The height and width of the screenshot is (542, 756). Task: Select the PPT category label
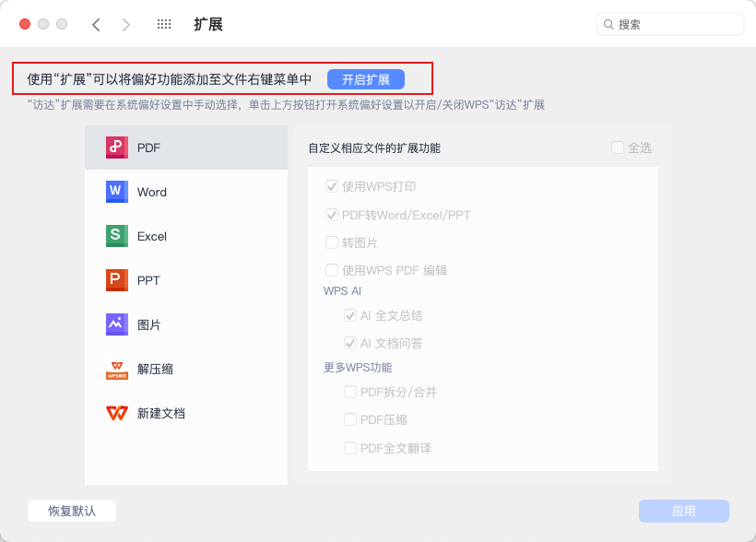(148, 280)
